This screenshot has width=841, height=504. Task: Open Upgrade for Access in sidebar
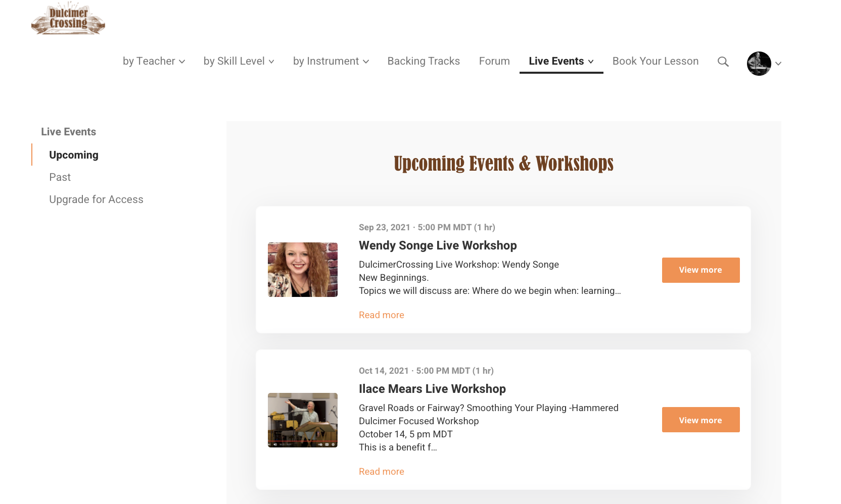point(96,199)
